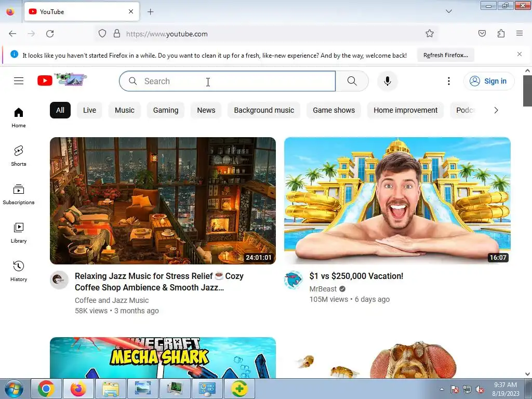Click Firefox back arrow
532x399 pixels.
pyautogui.click(x=12, y=34)
